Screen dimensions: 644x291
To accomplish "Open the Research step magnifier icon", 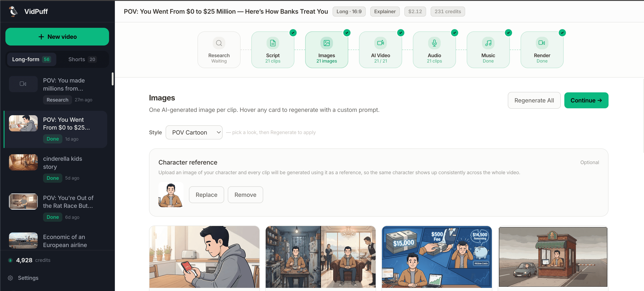I will (x=219, y=43).
